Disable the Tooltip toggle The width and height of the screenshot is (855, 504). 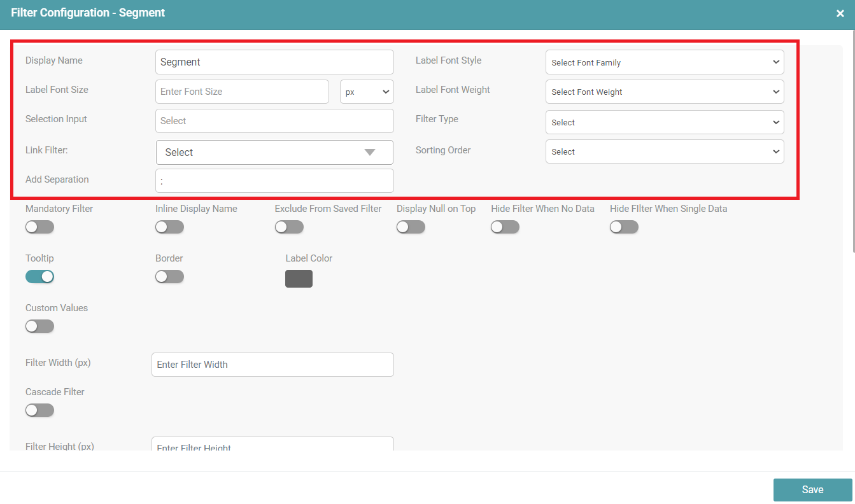[39, 277]
